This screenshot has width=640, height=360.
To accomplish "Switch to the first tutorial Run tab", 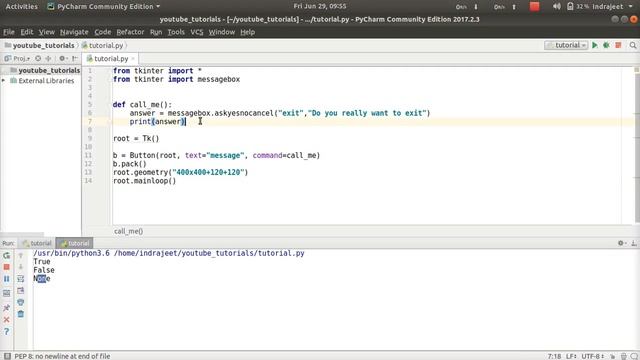I will tap(37, 243).
